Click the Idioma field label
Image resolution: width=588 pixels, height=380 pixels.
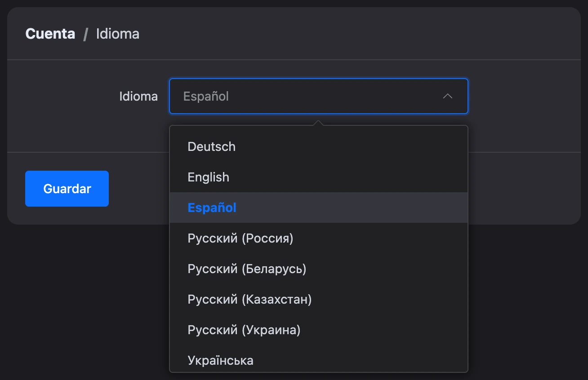[x=138, y=96]
